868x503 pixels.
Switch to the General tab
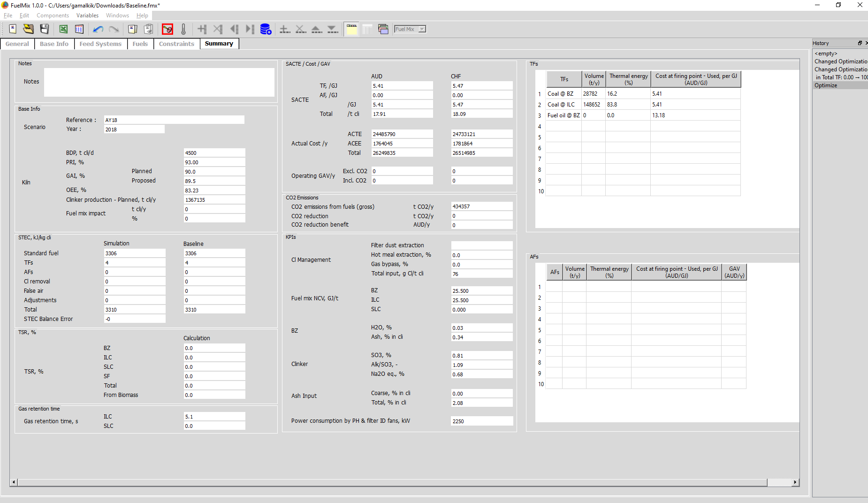tap(17, 44)
